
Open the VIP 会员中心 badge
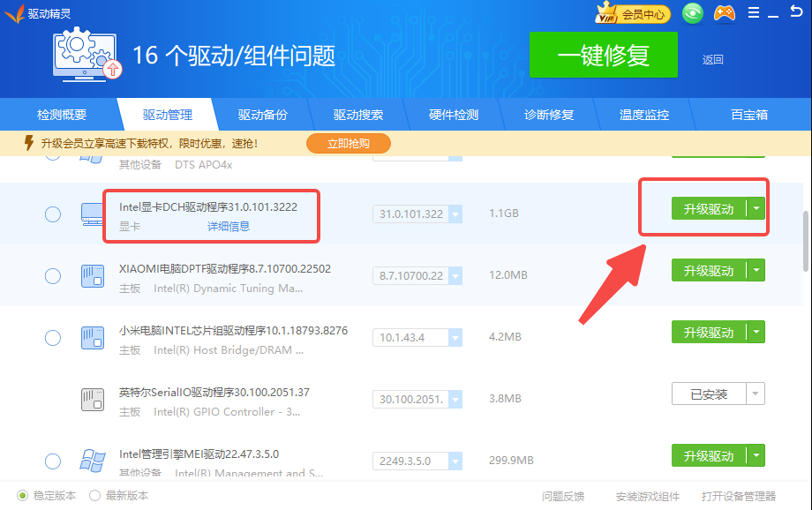tap(633, 14)
